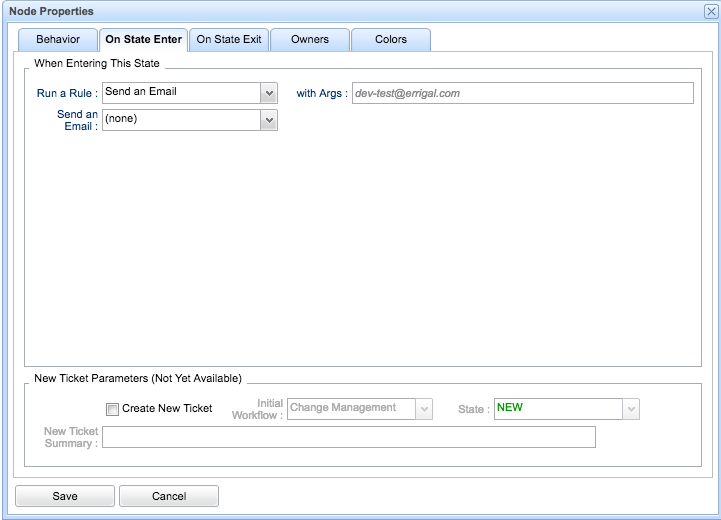
Task: Expand the Run a Rule dropdown arrow
Action: tap(268, 93)
